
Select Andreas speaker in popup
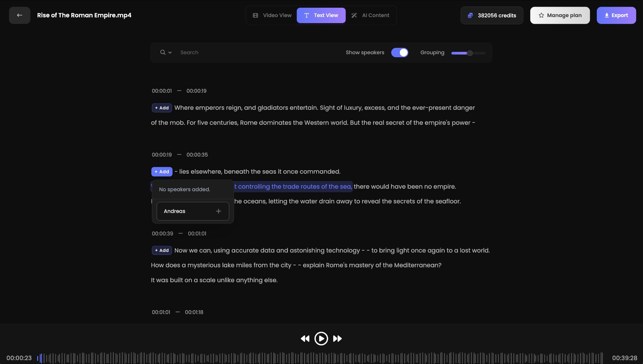click(x=193, y=211)
